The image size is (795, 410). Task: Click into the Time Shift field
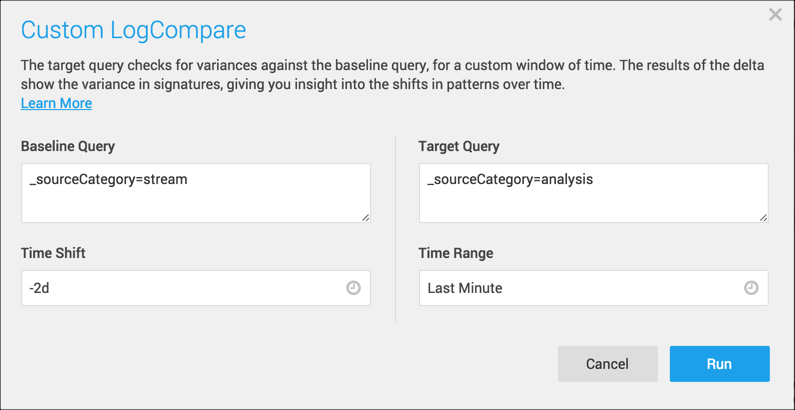(180, 288)
